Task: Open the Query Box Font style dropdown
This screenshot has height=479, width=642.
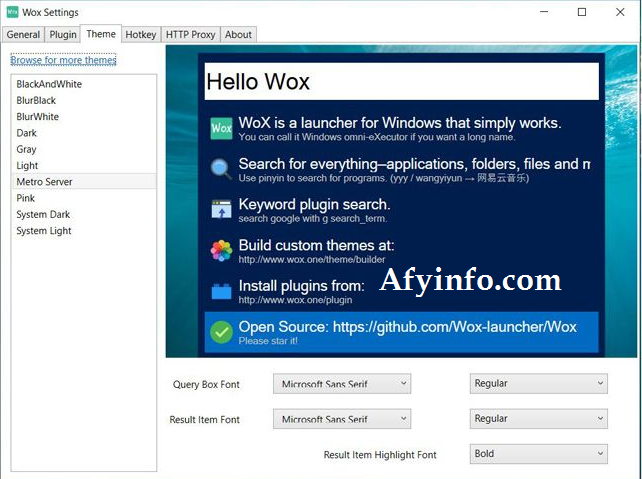Action: pyautogui.click(x=538, y=384)
